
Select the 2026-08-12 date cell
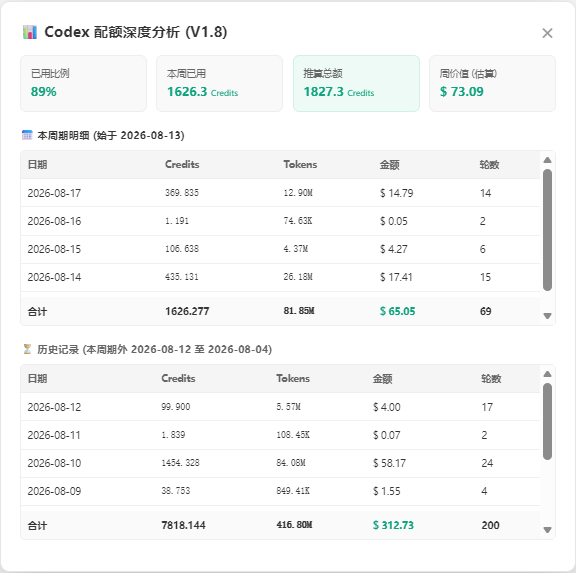pos(54,407)
